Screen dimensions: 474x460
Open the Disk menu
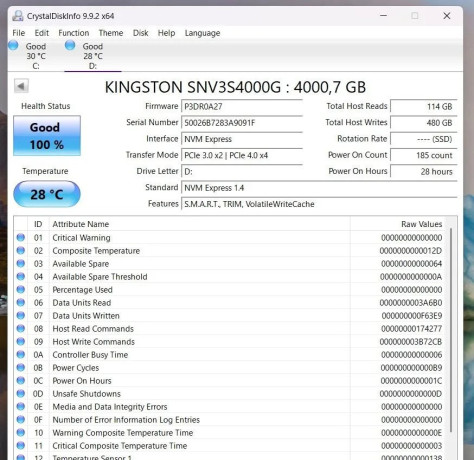[x=141, y=33]
